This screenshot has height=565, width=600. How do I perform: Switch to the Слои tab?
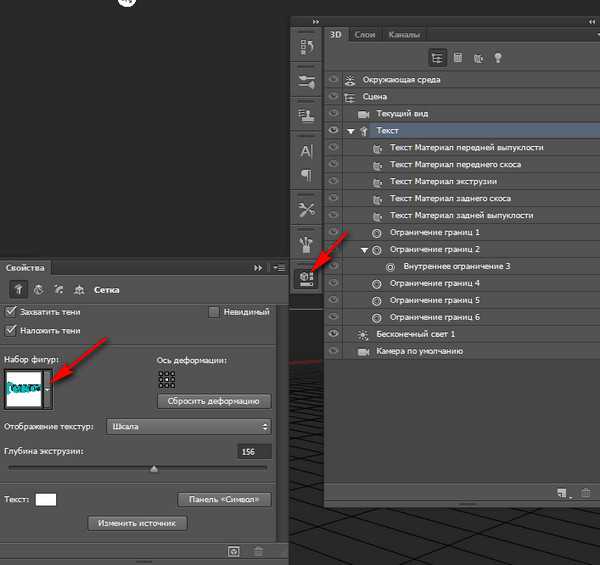coord(365,34)
